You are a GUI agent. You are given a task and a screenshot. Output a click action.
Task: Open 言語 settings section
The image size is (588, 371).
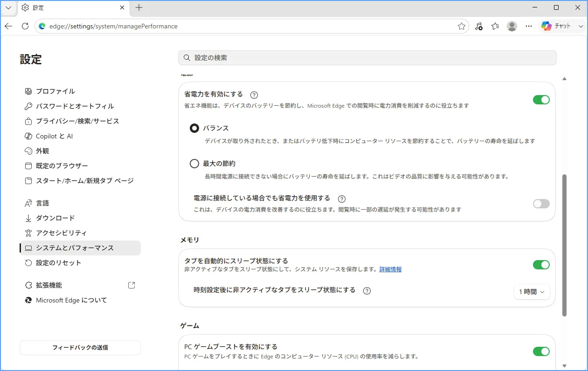[x=80, y=203]
